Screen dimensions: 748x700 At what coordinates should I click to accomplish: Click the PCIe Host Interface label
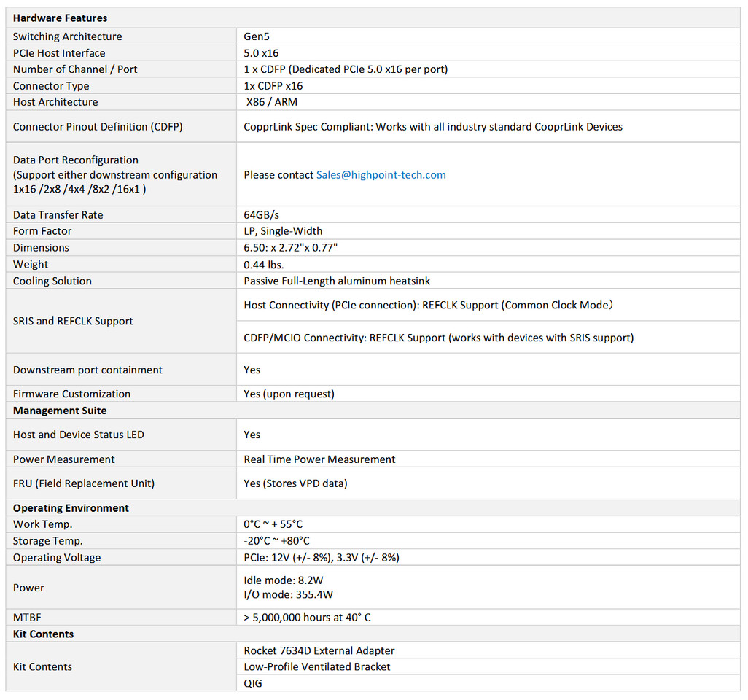59,53
